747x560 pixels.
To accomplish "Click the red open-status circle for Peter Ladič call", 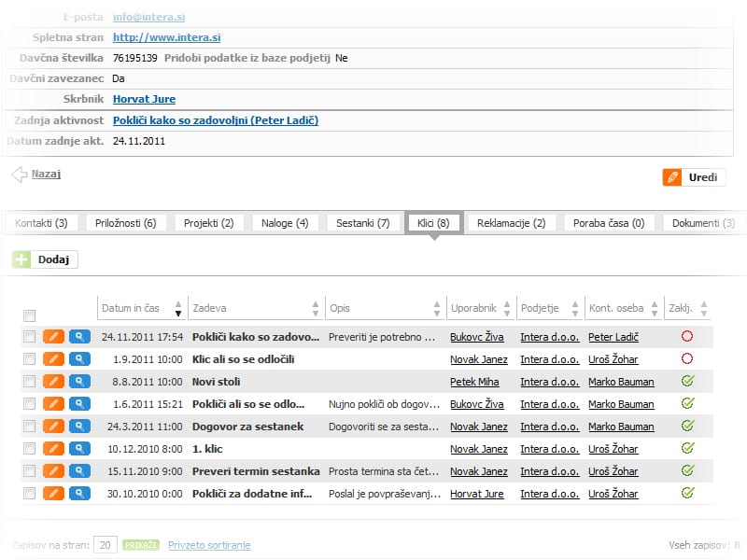I will coord(687,336).
